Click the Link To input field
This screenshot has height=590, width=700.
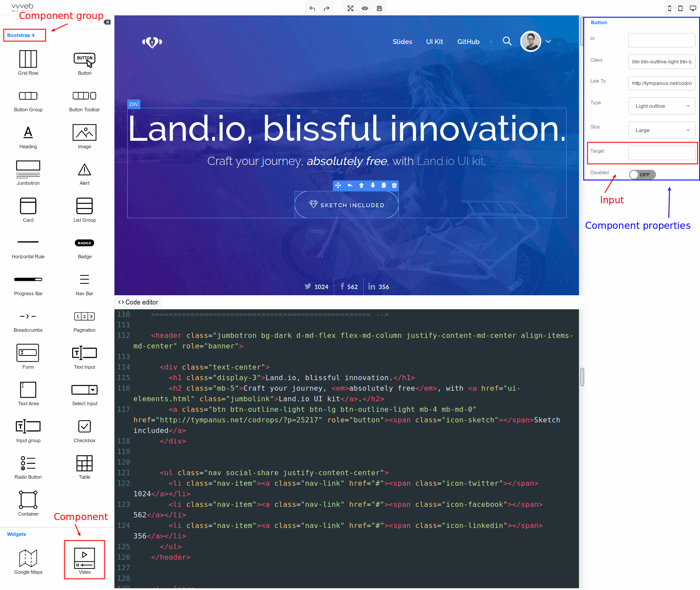point(662,83)
